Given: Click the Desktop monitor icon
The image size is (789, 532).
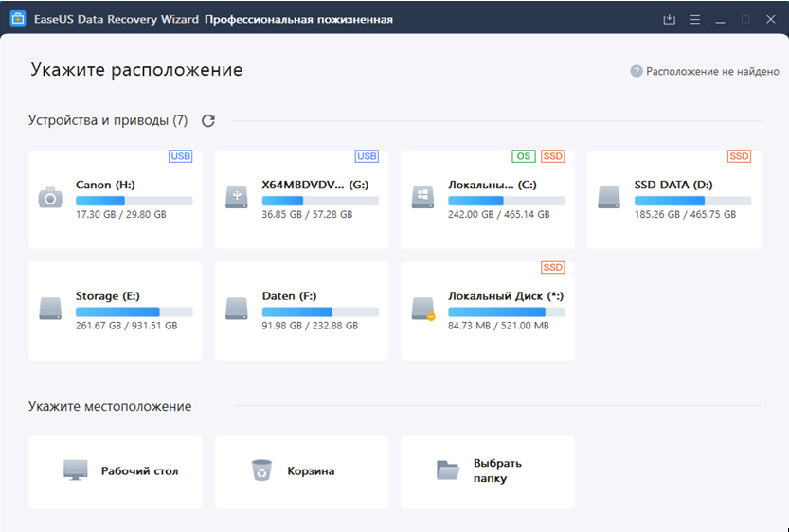Looking at the screenshot, I should pos(76,470).
